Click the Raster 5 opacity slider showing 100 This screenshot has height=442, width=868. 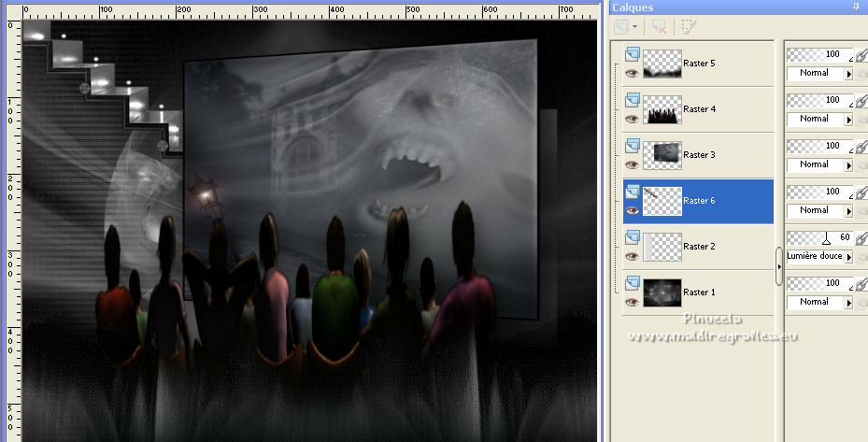(x=819, y=54)
